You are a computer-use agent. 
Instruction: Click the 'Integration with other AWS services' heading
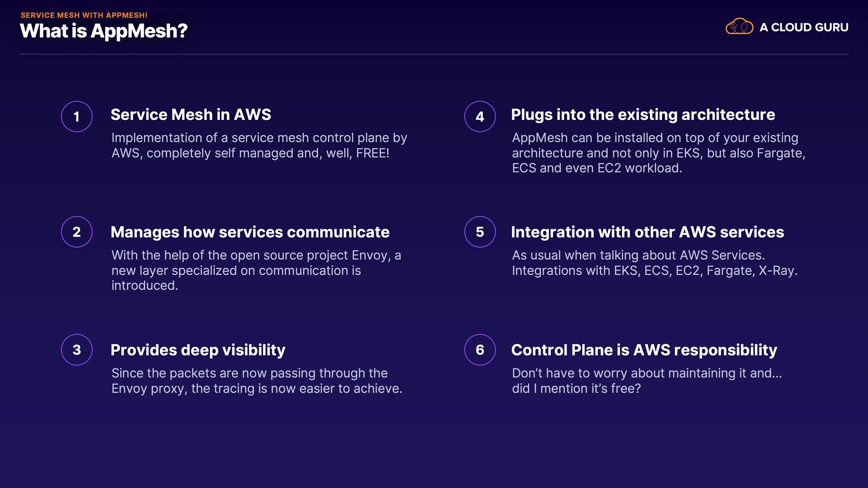pyautogui.click(x=647, y=232)
